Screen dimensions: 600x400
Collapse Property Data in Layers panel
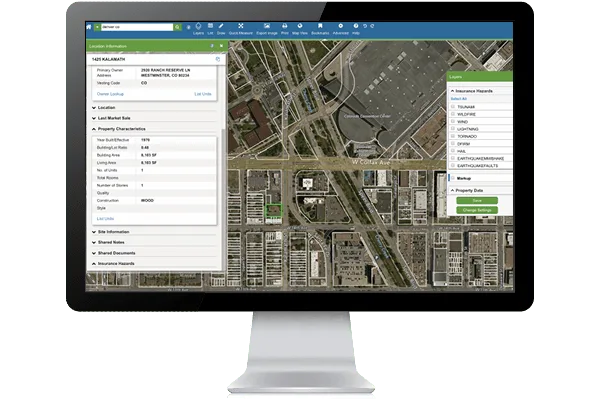click(467, 190)
